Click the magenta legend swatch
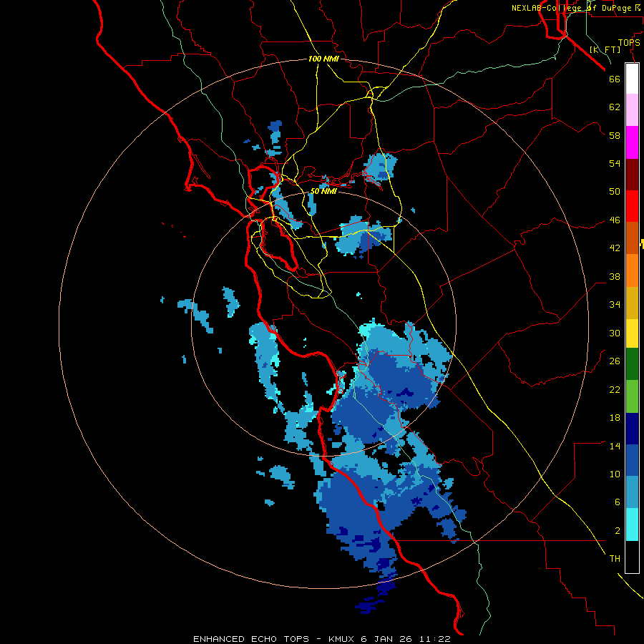This screenshot has width=644, height=644. [x=632, y=142]
